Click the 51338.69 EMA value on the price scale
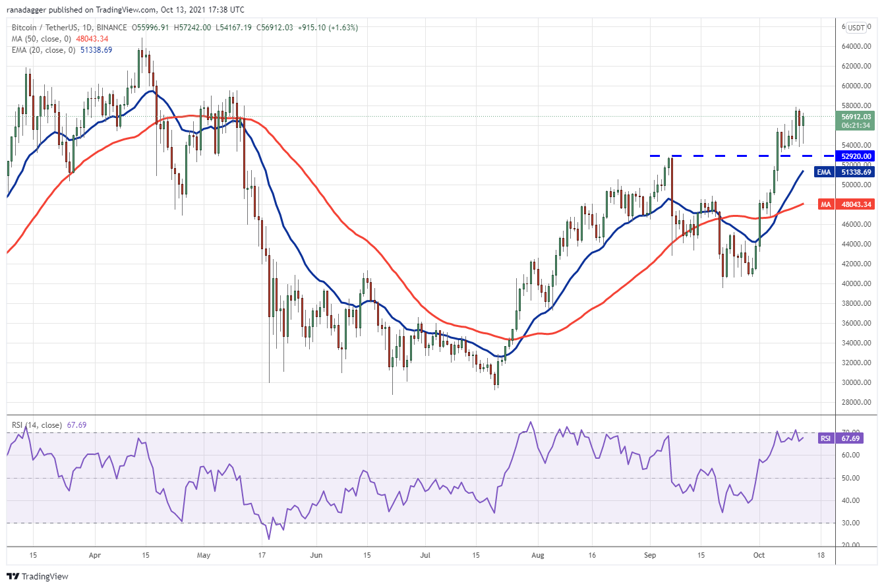This screenshot has width=884, height=588. coord(856,172)
